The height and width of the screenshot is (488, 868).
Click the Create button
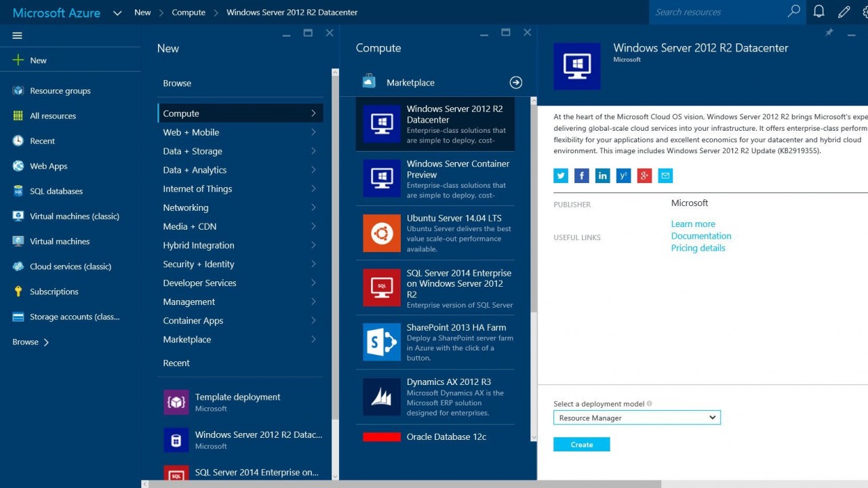[582, 445]
